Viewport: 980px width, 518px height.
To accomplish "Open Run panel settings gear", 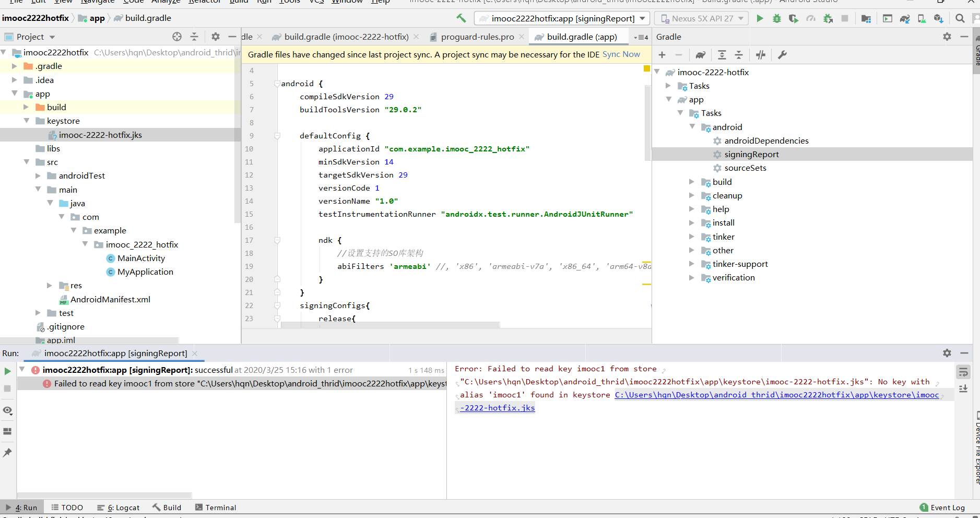I will (x=947, y=353).
